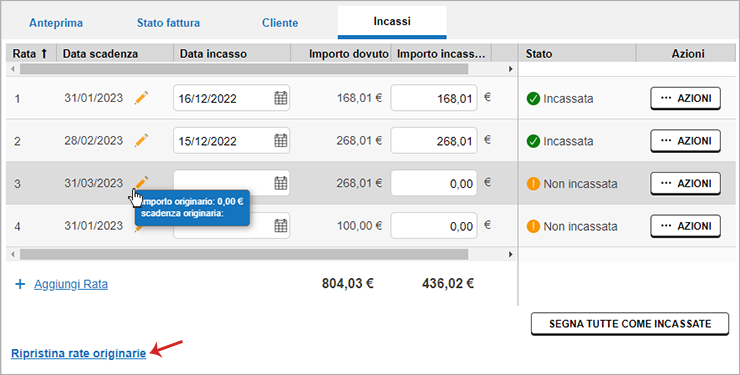Image resolution: width=740 pixels, height=375 pixels.
Task: Click collected amount field of rata 4
Action: point(434,225)
